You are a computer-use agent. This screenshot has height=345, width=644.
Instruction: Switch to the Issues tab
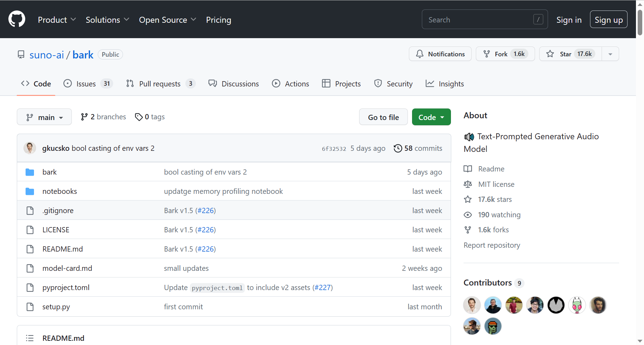click(88, 84)
